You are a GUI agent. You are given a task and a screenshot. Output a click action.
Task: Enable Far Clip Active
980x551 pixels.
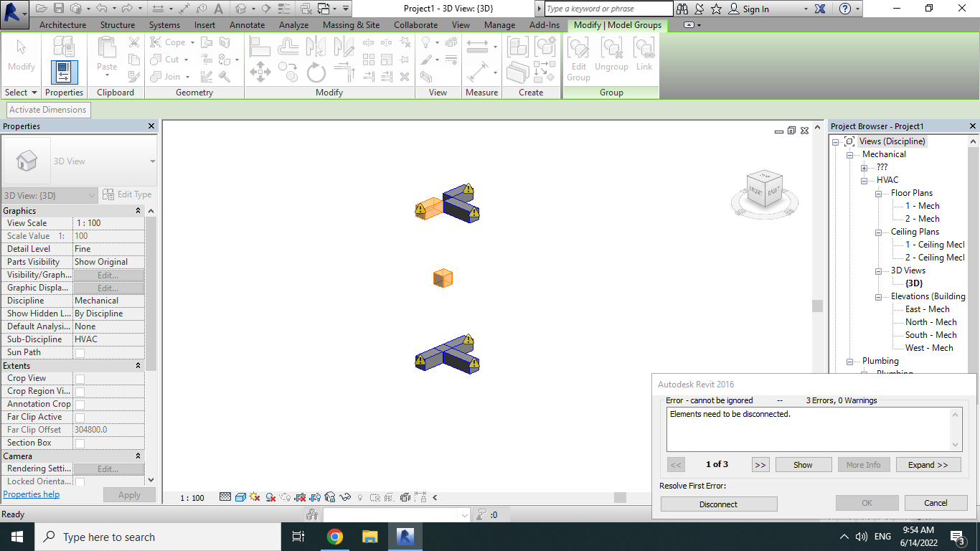79,417
